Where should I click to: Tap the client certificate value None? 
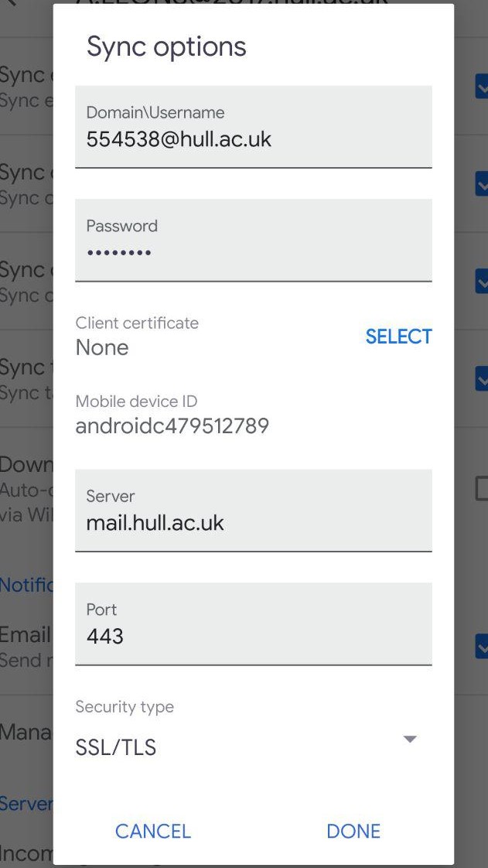pyautogui.click(x=102, y=347)
